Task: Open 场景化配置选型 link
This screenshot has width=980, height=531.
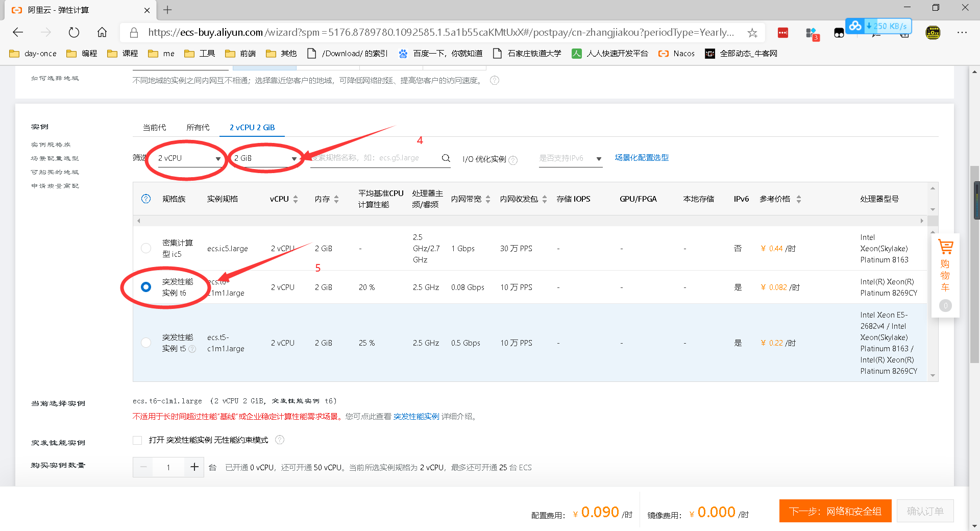Action: 642,157
